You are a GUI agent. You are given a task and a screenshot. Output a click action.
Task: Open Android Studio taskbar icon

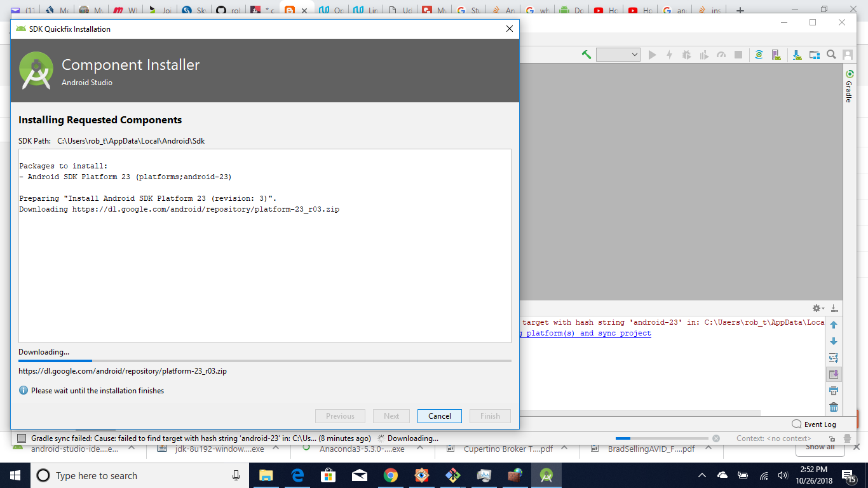point(546,475)
